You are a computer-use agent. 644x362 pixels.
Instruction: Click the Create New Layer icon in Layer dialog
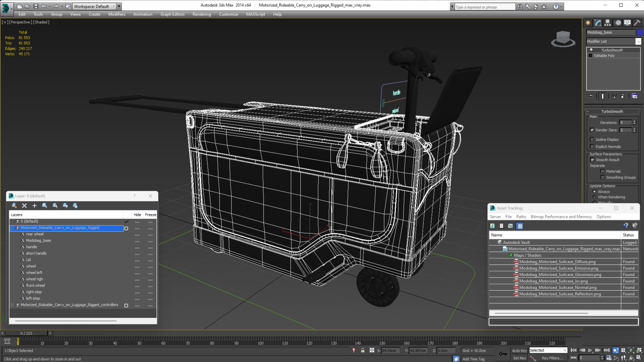[14, 205]
